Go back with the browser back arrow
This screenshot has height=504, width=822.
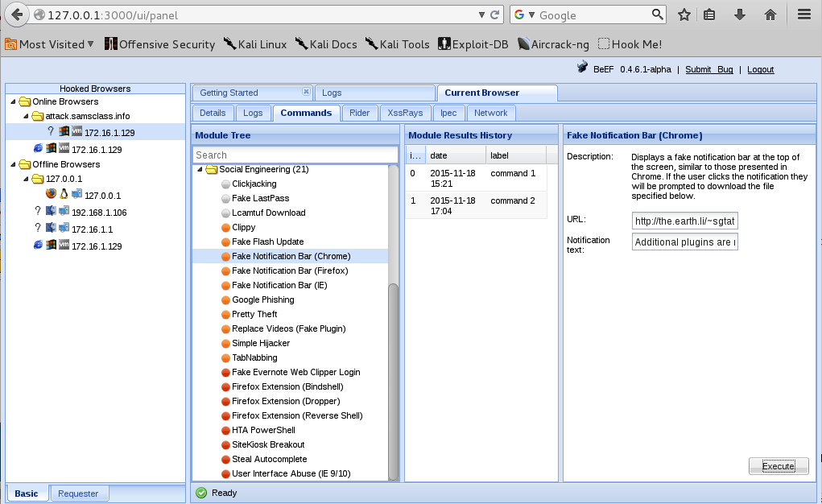pos(17,14)
